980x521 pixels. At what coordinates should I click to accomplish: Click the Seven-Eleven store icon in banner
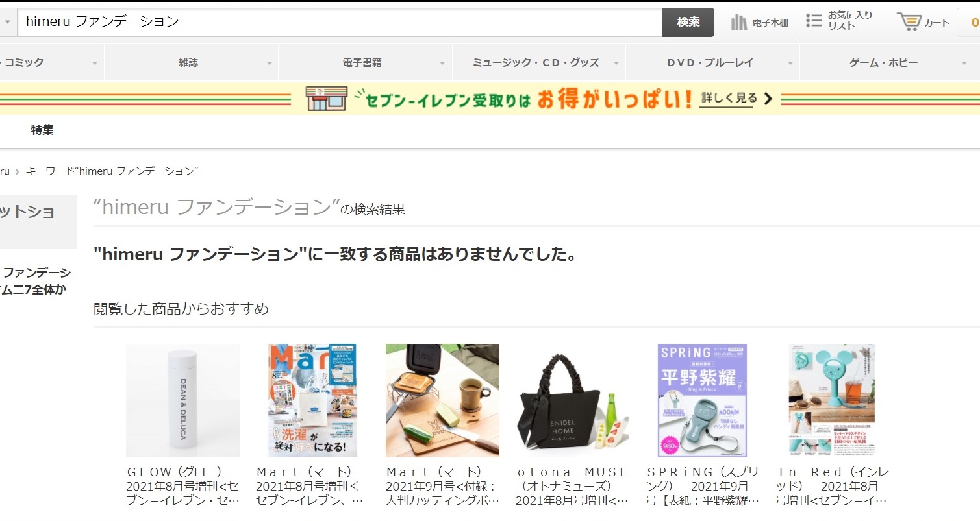[x=325, y=99]
